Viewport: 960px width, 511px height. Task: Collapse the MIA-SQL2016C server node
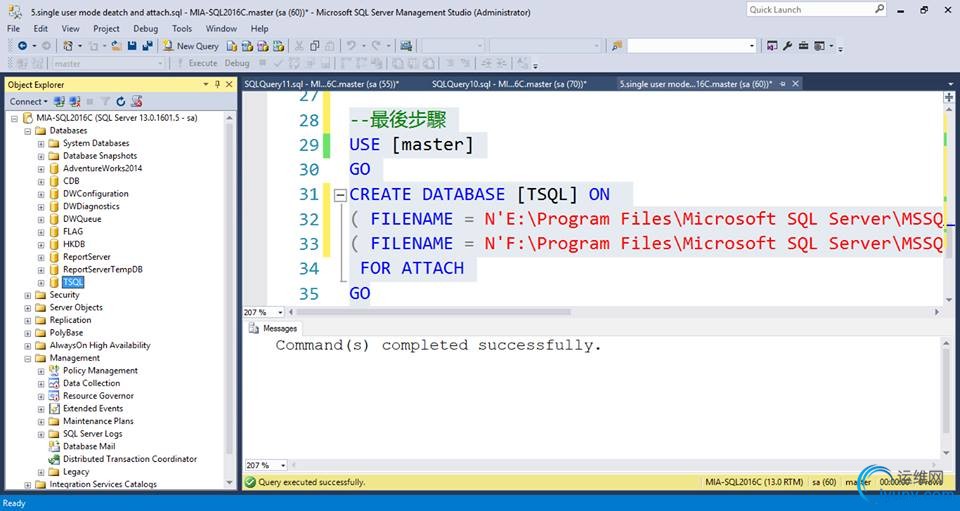14,118
